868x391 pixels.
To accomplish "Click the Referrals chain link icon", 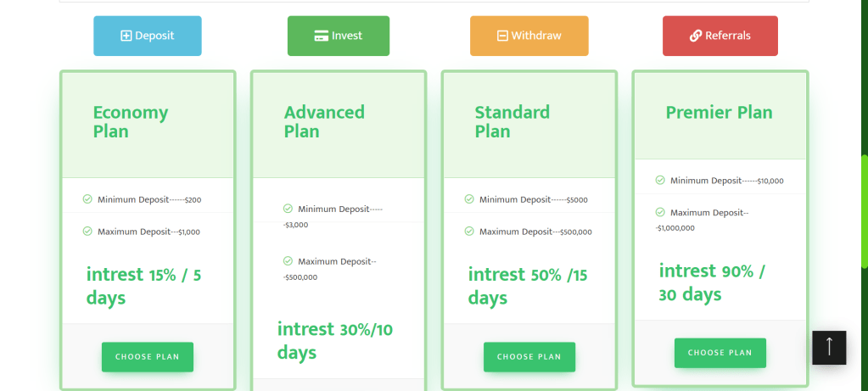I will (696, 36).
